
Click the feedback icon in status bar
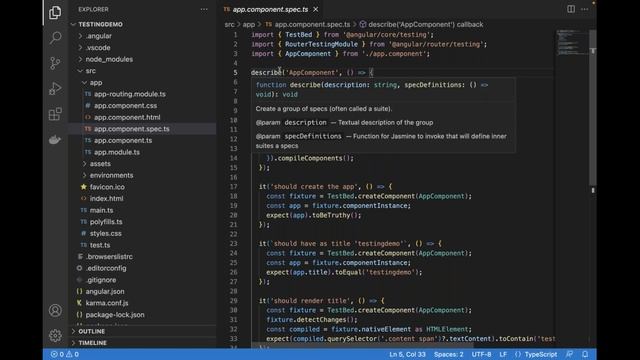point(569,354)
